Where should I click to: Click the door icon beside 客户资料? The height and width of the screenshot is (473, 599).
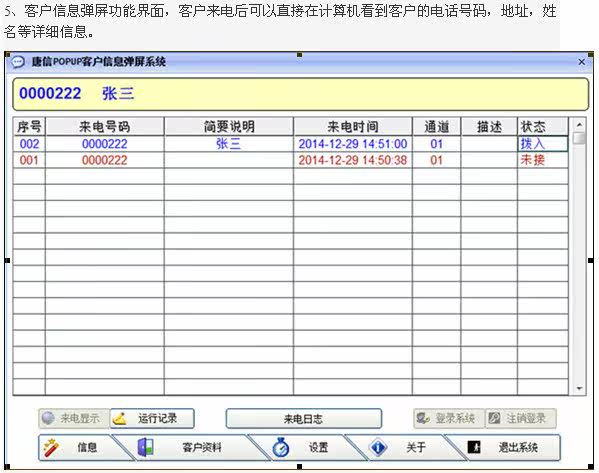[x=146, y=447]
